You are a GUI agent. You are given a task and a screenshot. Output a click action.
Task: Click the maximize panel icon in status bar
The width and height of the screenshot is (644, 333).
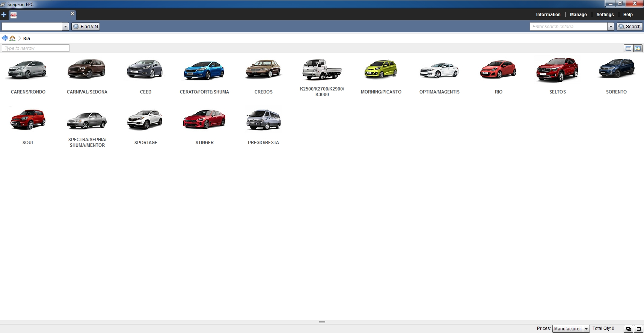click(638, 329)
